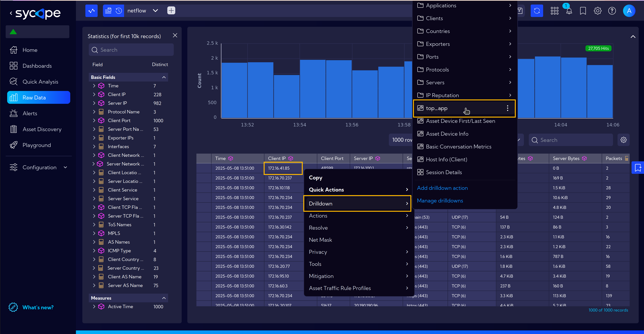Click the history clock icon beside netflow
644x334 pixels.
pos(119,11)
